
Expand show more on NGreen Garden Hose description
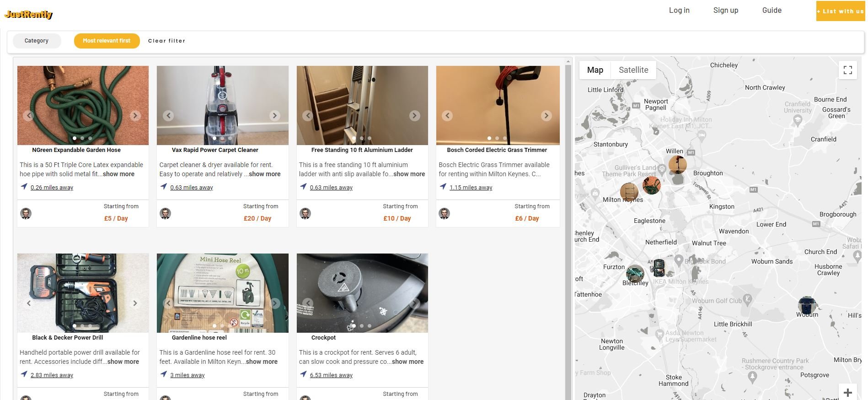tap(118, 174)
